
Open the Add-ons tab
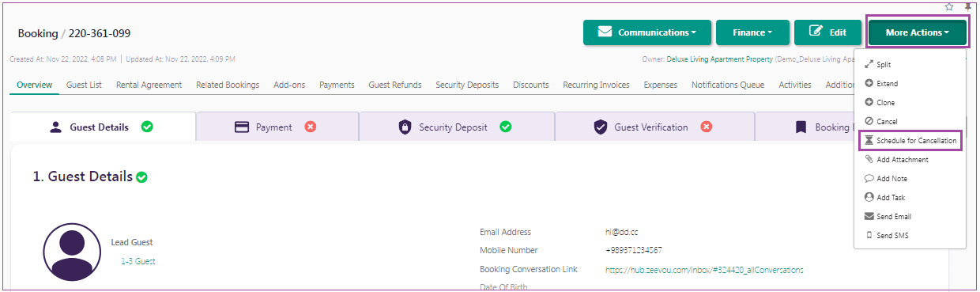(289, 85)
